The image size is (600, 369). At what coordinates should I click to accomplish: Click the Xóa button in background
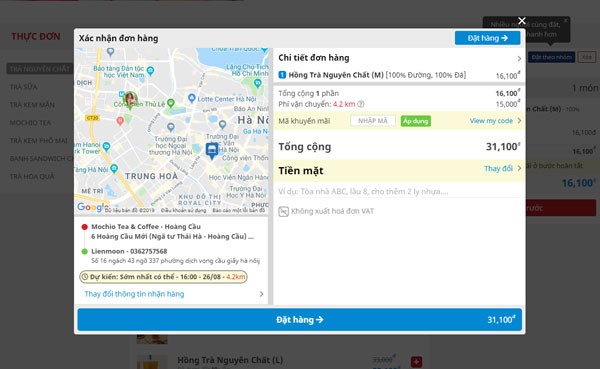tap(587, 57)
